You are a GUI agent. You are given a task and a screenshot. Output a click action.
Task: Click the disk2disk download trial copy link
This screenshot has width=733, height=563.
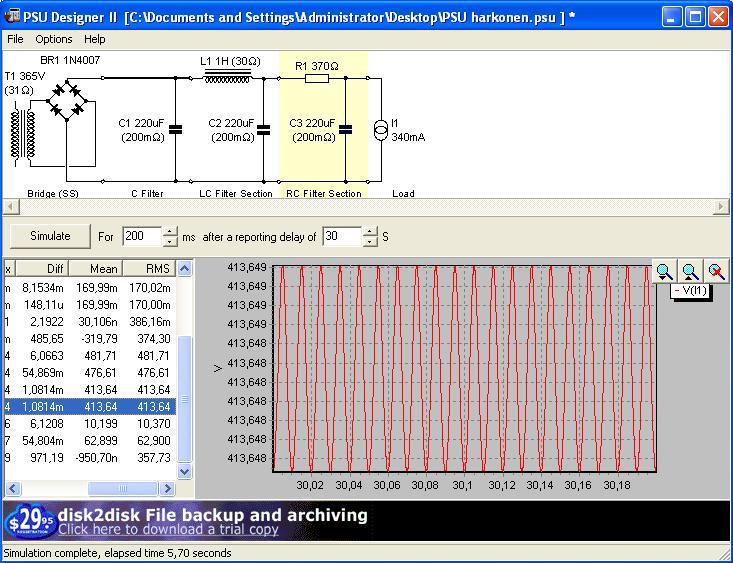[168, 530]
